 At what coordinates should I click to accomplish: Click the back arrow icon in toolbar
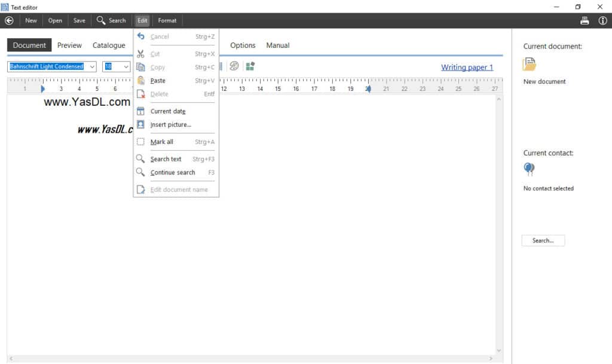(x=9, y=21)
